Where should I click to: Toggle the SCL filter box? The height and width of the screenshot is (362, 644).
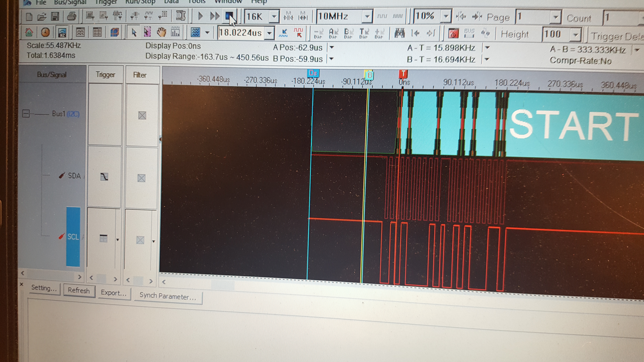pyautogui.click(x=140, y=240)
